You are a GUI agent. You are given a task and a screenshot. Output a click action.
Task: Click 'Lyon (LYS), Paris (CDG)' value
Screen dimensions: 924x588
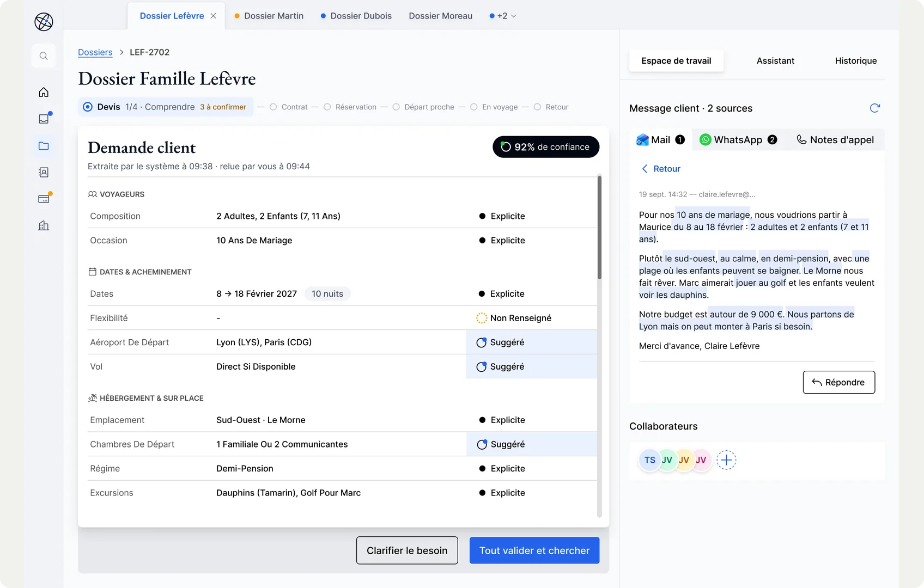pos(264,342)
